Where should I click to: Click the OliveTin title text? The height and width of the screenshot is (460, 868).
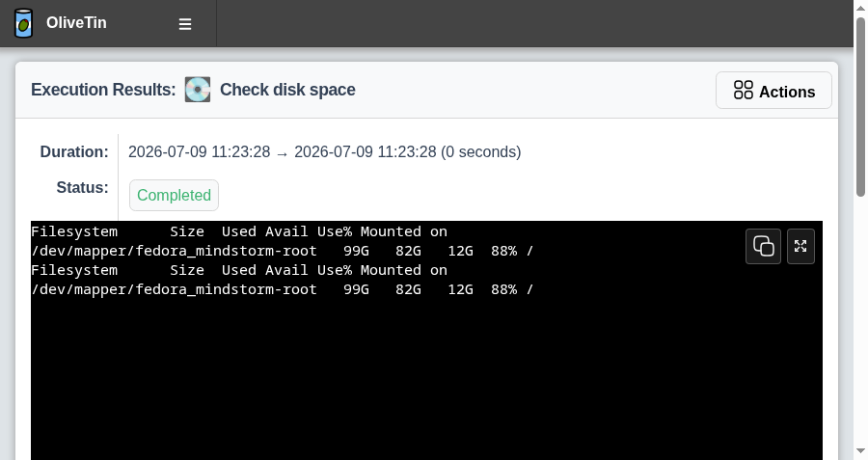click(x=76, y=23)
